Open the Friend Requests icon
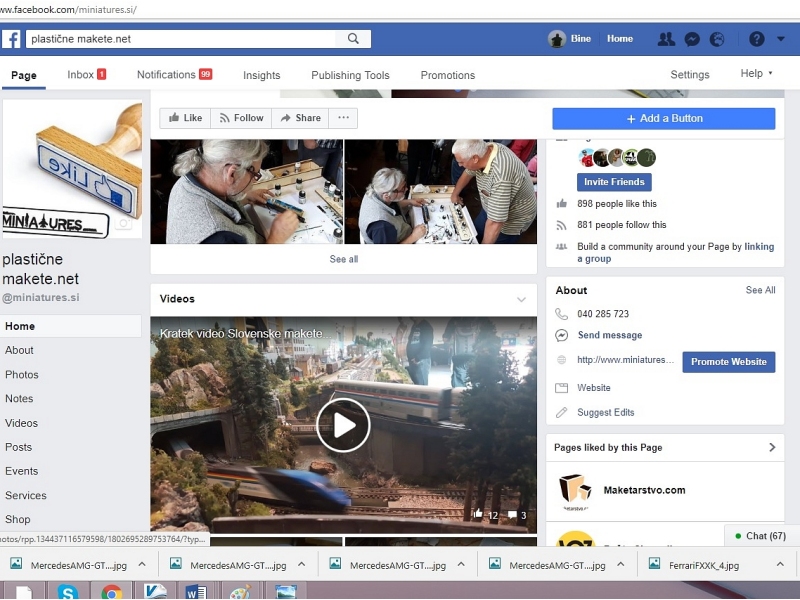This screenshot has width=800, height=600. 666,39
